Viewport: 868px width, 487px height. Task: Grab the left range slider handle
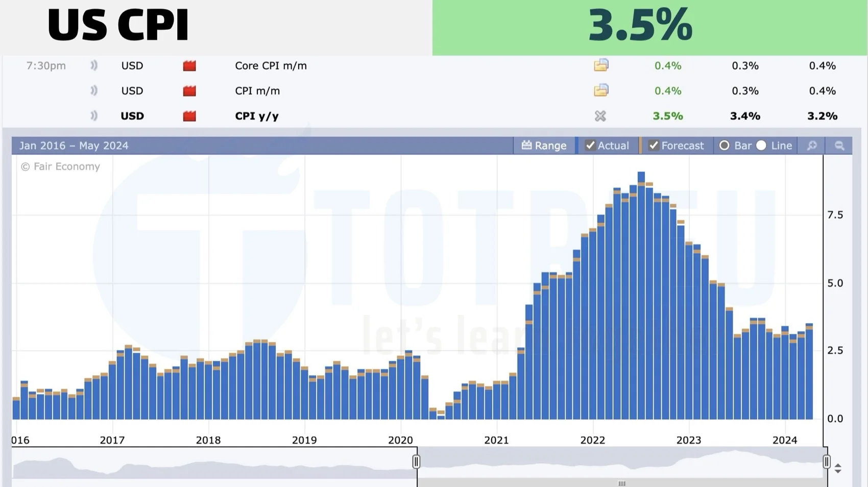[416, 461]
